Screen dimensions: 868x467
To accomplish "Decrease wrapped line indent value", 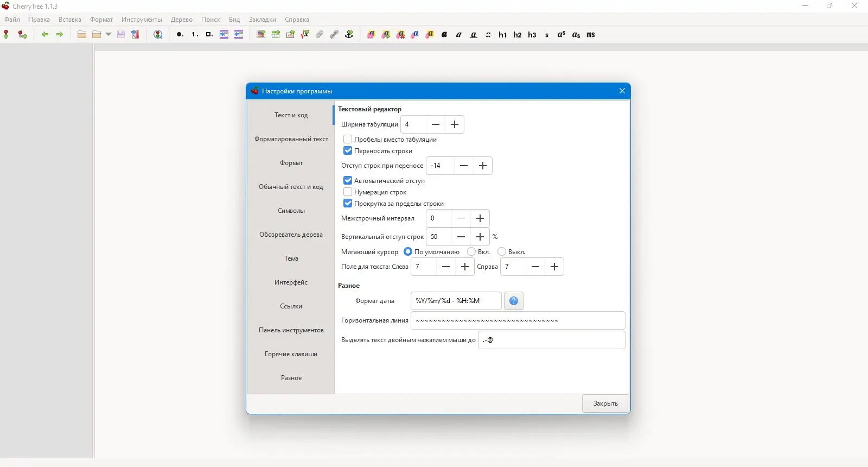I will click(x=464, y=166).
